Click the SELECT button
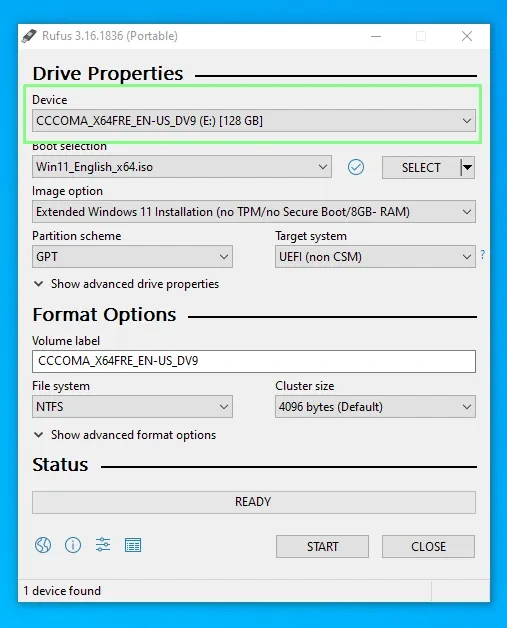 [x=421, y=167]
